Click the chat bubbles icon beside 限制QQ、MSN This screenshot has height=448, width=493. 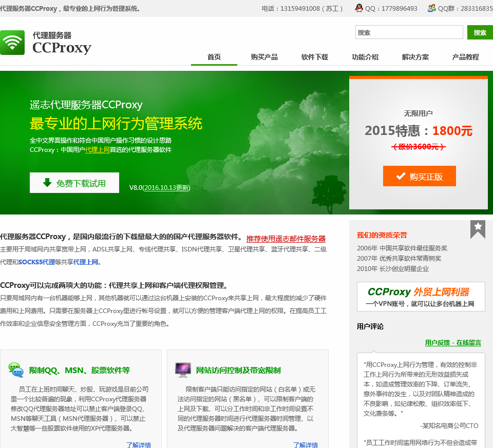pos(16,370)
